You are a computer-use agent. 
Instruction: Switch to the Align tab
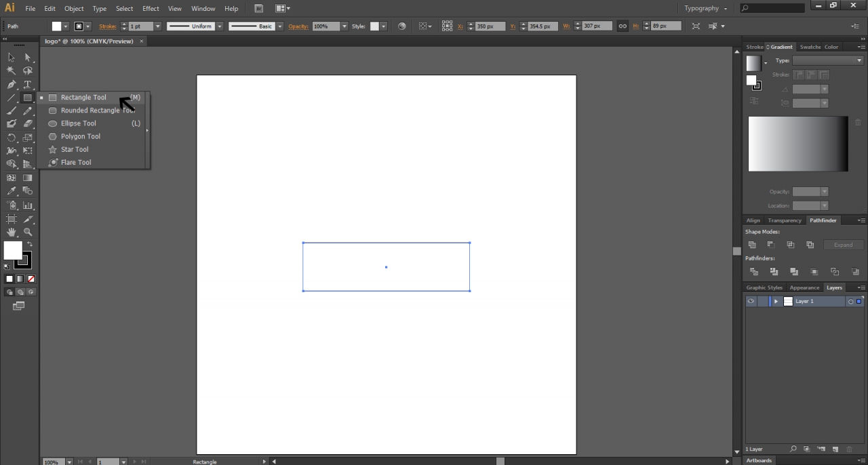tap(753, 220)
